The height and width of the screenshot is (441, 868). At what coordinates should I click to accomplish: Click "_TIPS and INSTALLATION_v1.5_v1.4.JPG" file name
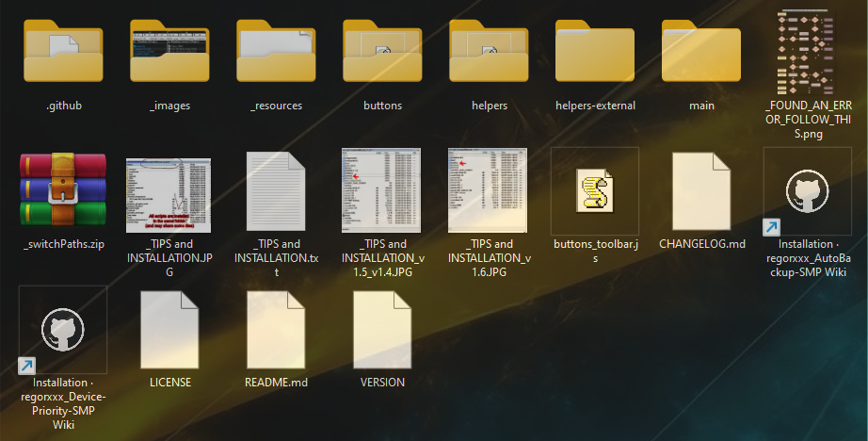coord(383,257)
